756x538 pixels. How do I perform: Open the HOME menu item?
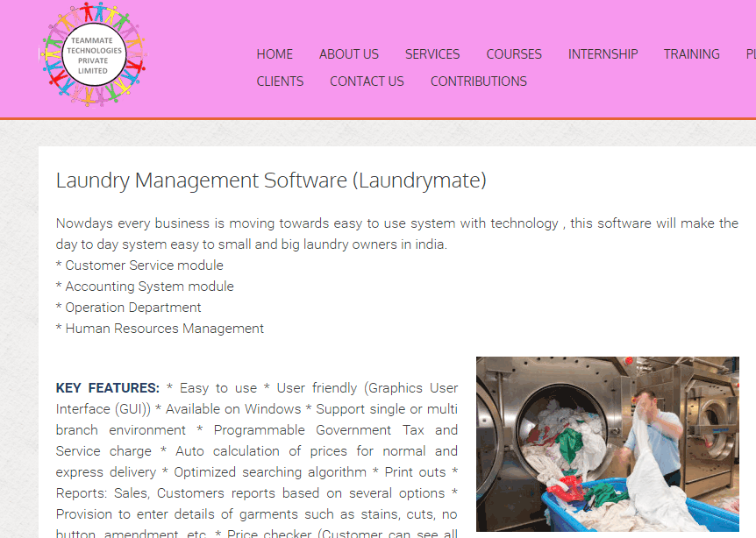pos(275,54)
